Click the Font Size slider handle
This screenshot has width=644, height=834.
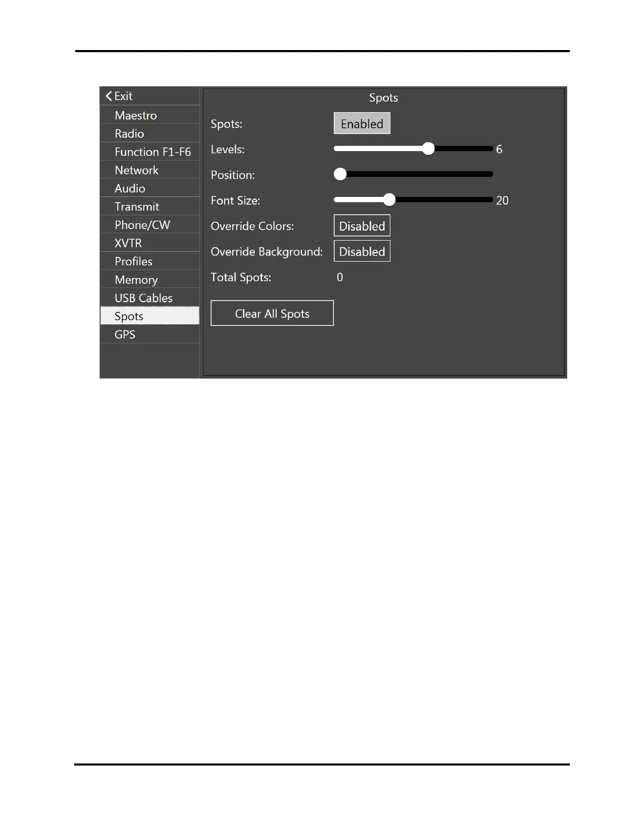[x=389, y=200]
